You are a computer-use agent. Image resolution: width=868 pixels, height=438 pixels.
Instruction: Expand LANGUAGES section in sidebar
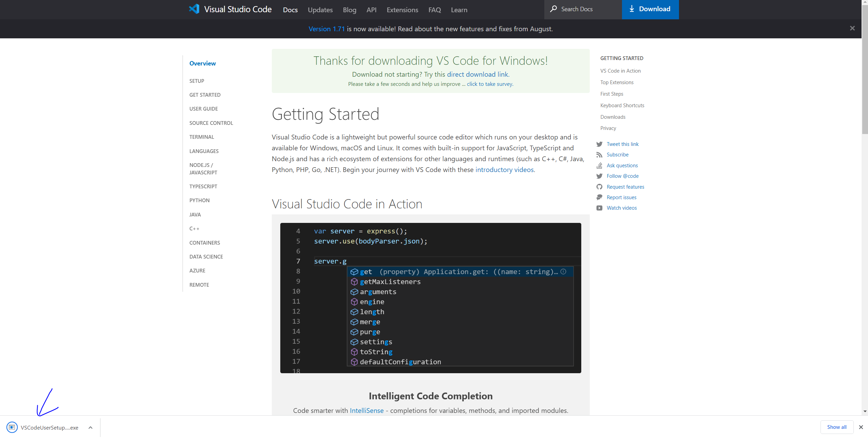pos(204,151)
